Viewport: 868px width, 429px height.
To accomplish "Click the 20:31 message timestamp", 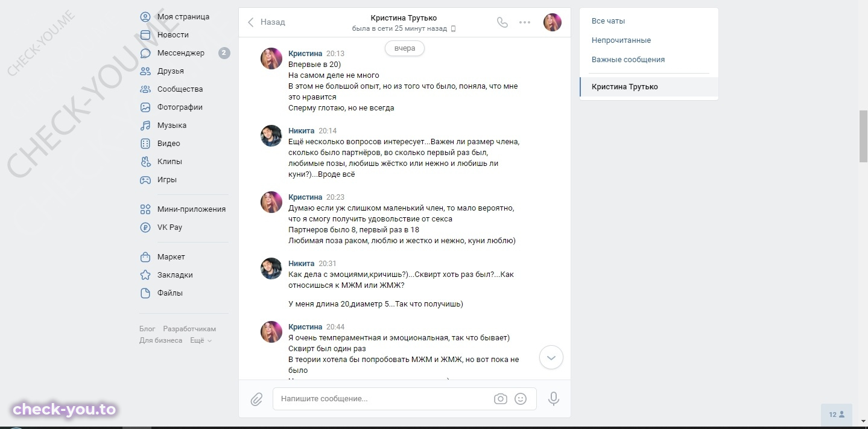I will pyautogui.click(x=328, y=264).
